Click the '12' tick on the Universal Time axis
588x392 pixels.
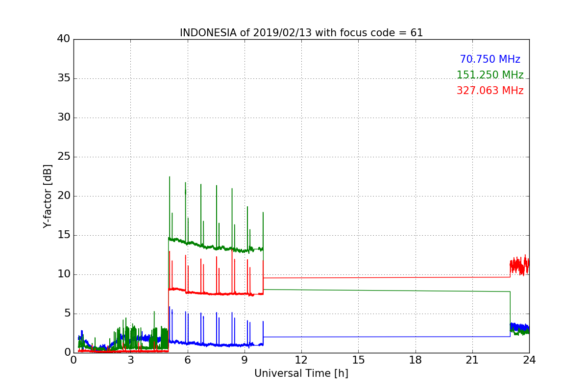tap(301, 360)
